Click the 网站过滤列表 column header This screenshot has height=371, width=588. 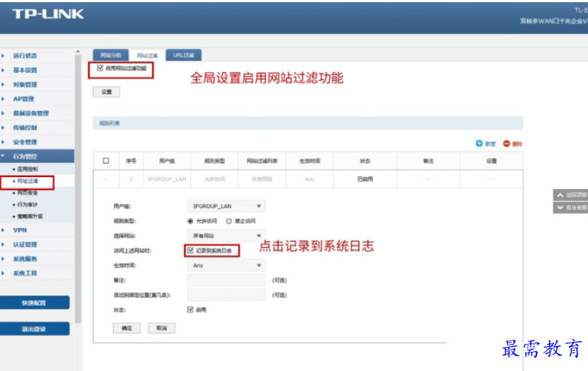[x=262, y=161]
